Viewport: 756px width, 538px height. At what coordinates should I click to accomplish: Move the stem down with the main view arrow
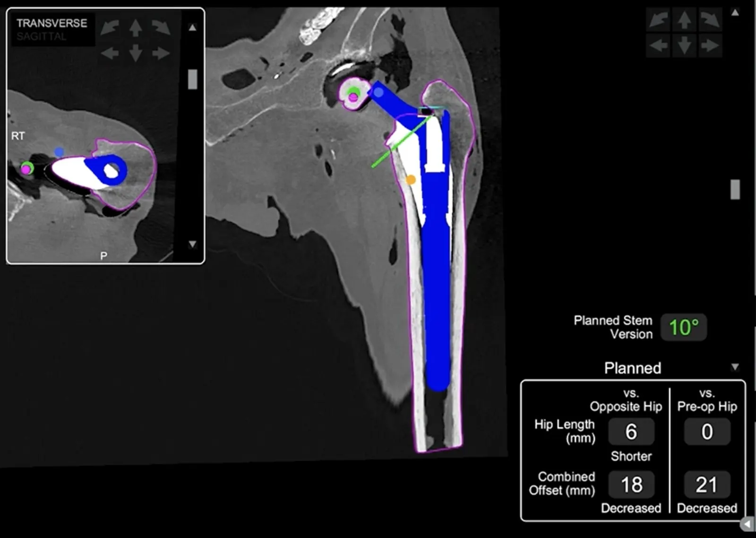click(684, 46)
